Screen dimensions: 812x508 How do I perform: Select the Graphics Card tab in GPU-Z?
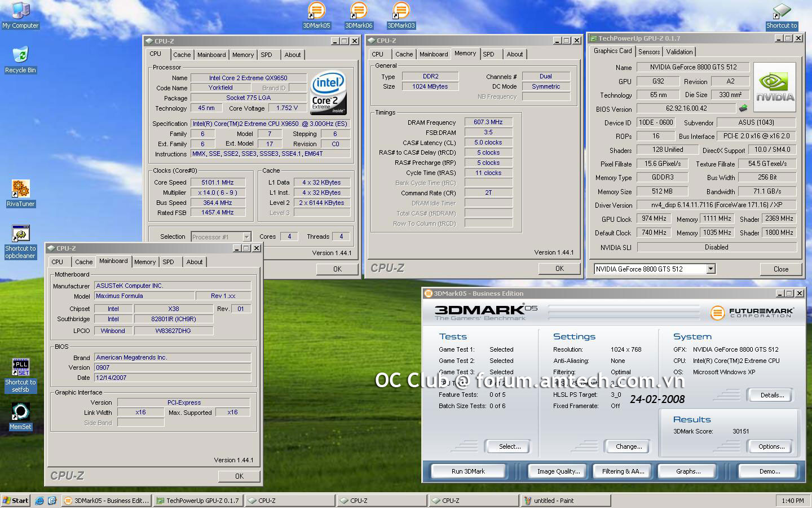click(613, 51)
